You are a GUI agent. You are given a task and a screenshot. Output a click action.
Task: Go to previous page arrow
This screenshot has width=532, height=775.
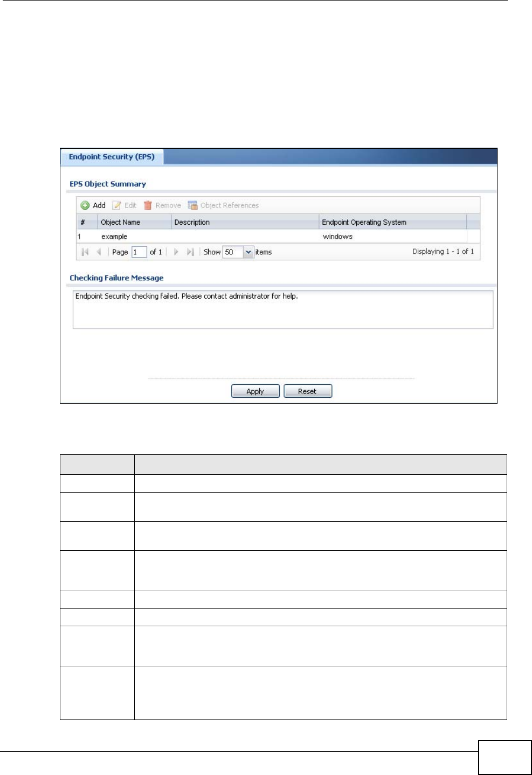coord(99,252)
